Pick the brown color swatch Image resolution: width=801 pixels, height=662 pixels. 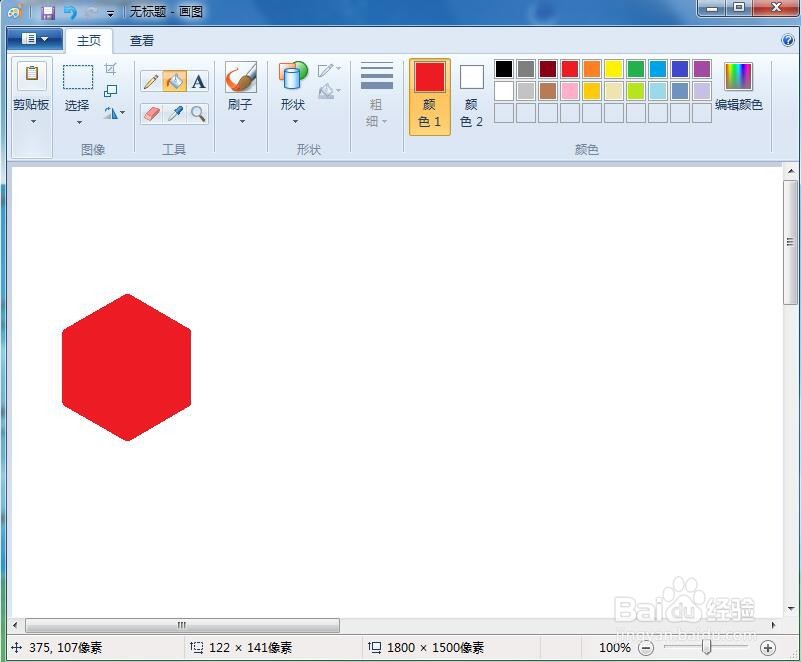click(x=548, y=91)
